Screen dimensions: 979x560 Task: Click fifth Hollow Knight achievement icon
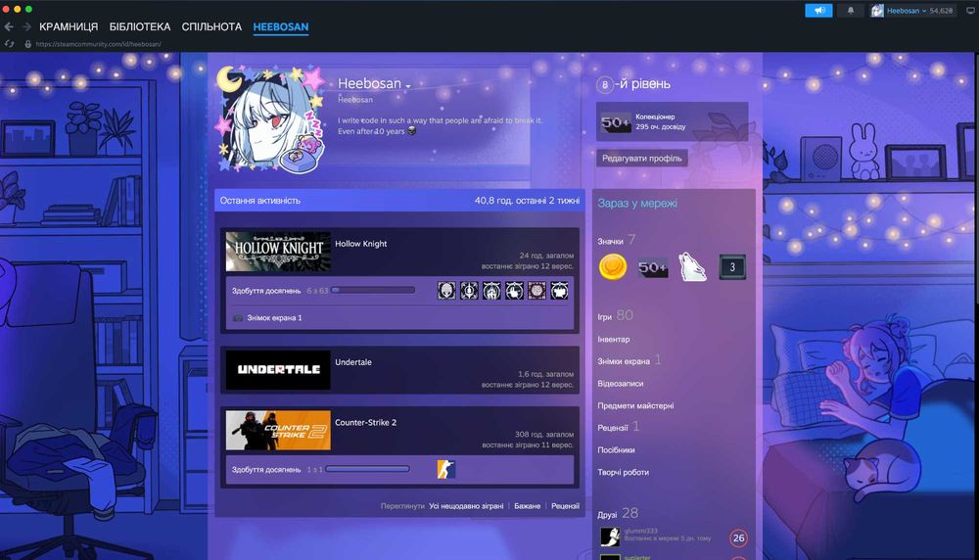[x=536, y=291]
